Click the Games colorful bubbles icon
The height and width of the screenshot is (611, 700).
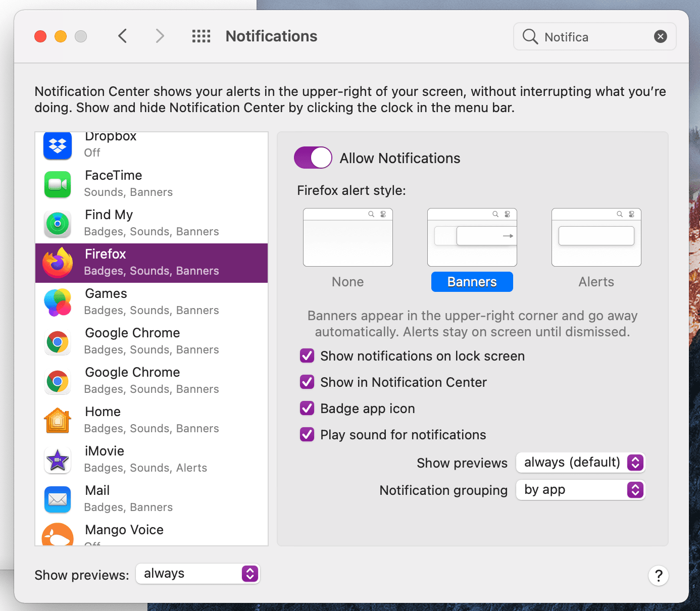[x=58, y=302]
